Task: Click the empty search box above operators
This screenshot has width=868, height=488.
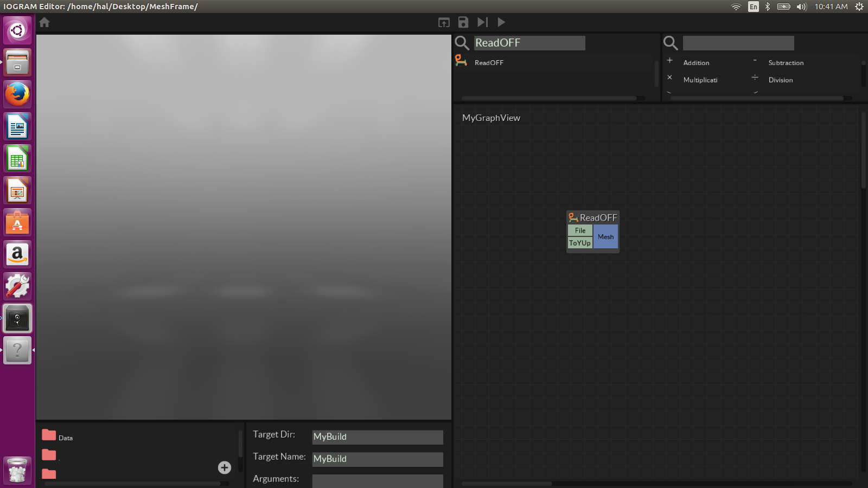Action: [x=738, y=43]
